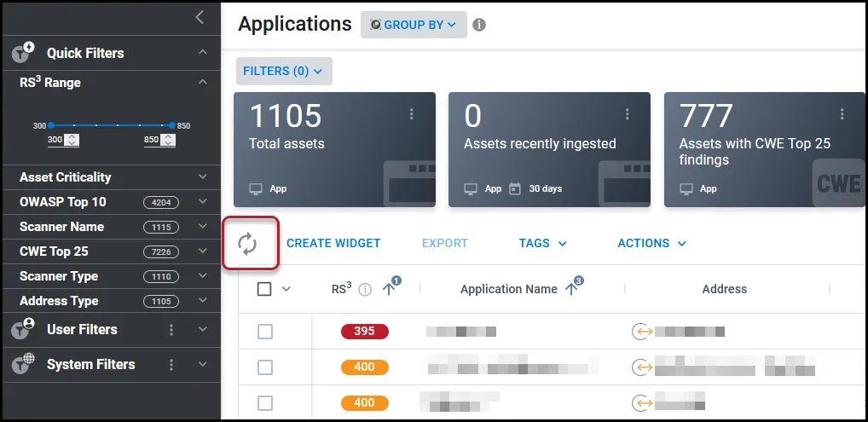Open System Filters three-dot menu
868x422 pixels.
pyautogui.click(x=171, y=364)
